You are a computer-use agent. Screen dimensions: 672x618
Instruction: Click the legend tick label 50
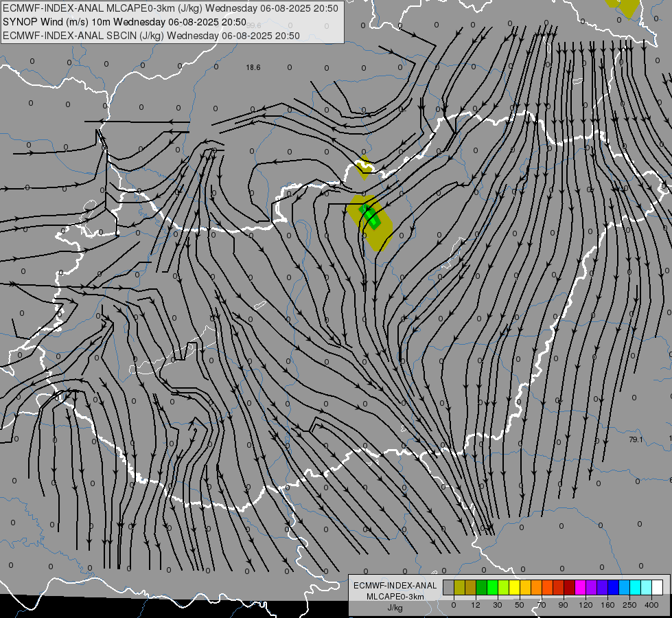[x=520, y=605]
